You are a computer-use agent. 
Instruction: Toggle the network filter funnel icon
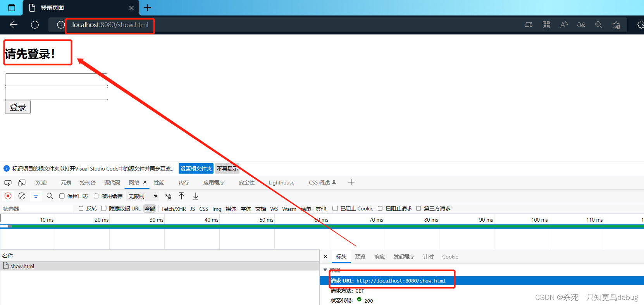click(36, 196)
